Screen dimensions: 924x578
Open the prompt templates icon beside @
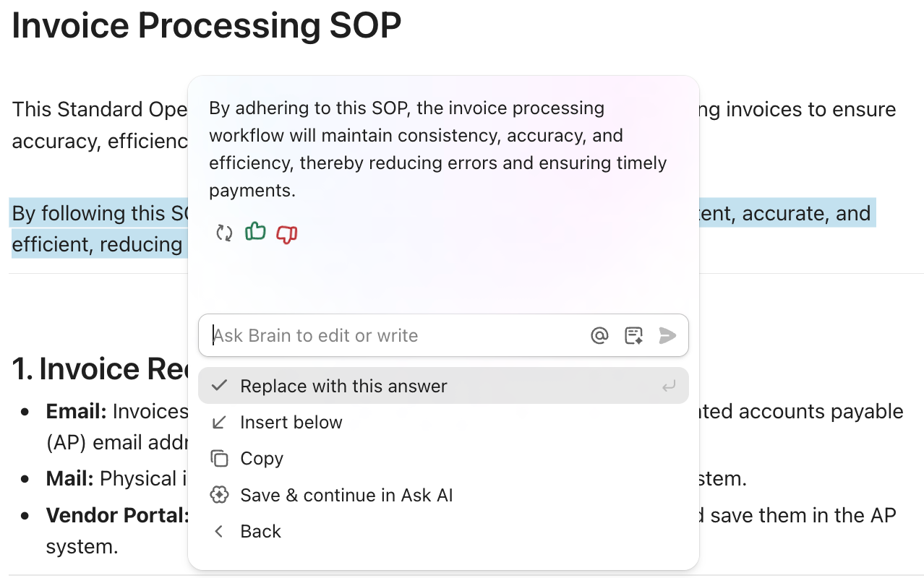633,335
